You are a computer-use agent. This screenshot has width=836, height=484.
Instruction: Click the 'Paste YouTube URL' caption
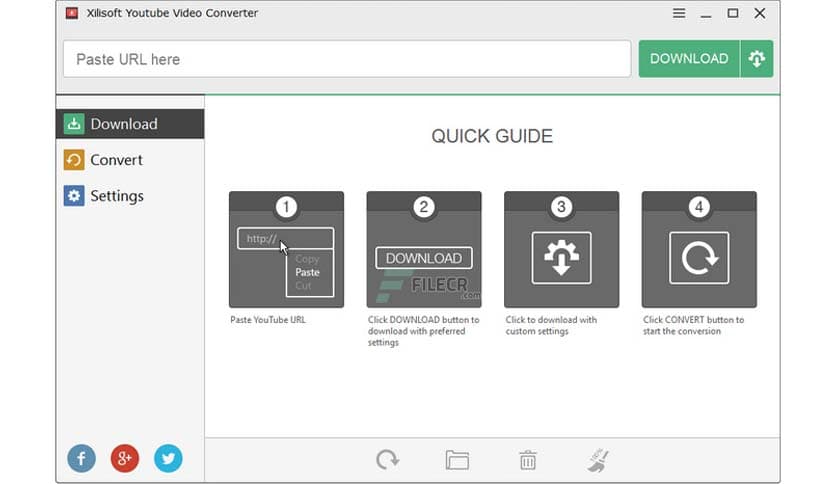click(x=268, y=320)
